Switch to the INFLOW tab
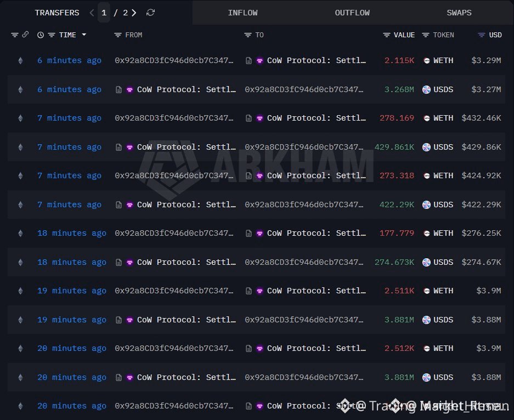This screenshot has width=514, height=420. click(x=242, y=13)
